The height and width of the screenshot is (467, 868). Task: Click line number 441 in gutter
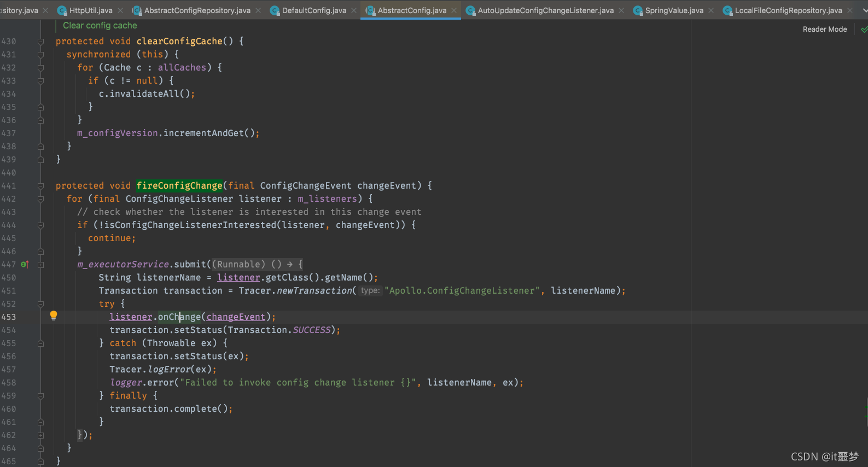[x=9, y=186]
